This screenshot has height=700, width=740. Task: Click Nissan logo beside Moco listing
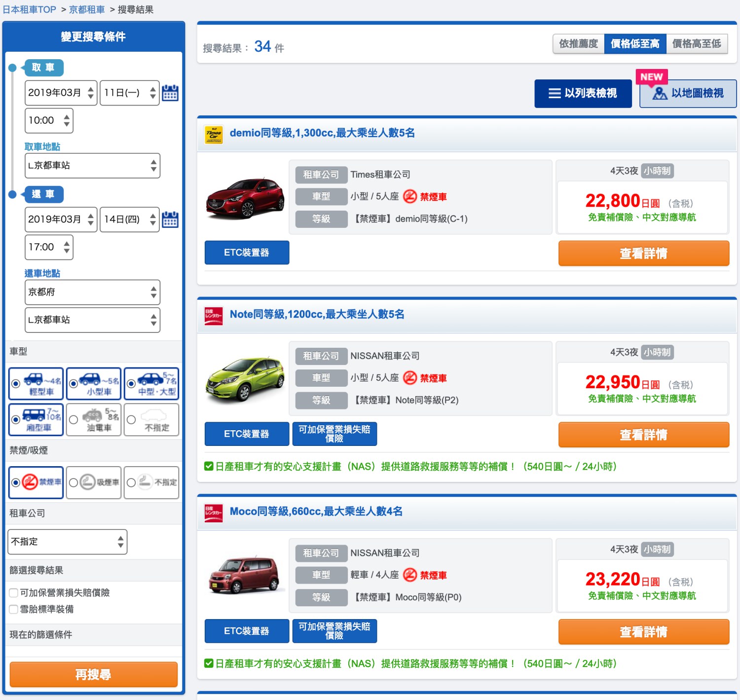click(x=214, y=513)
